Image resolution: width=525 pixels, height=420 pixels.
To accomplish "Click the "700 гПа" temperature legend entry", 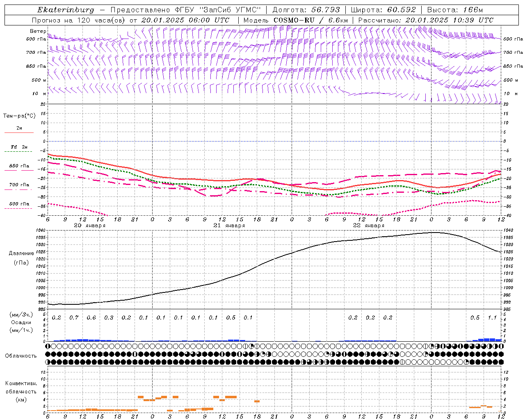I will (x=19, y=185).
